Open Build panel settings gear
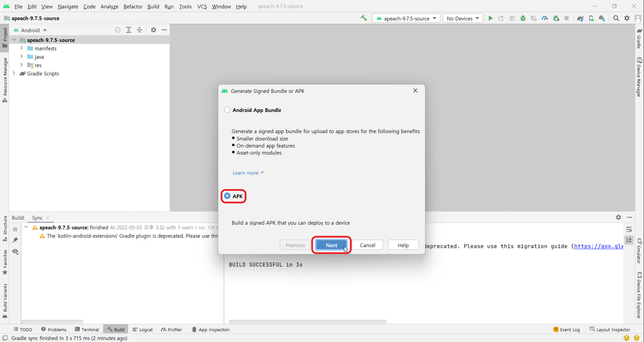644x342 pixels. (619, 217)
